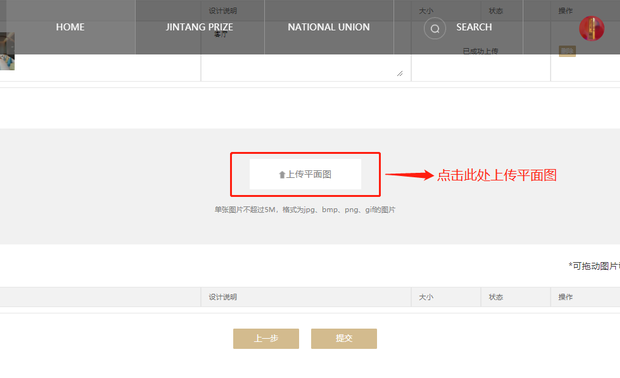Click the 状态 column header in lower table
Viewport: 620px width, 378px height.
[x=495, y=297]
